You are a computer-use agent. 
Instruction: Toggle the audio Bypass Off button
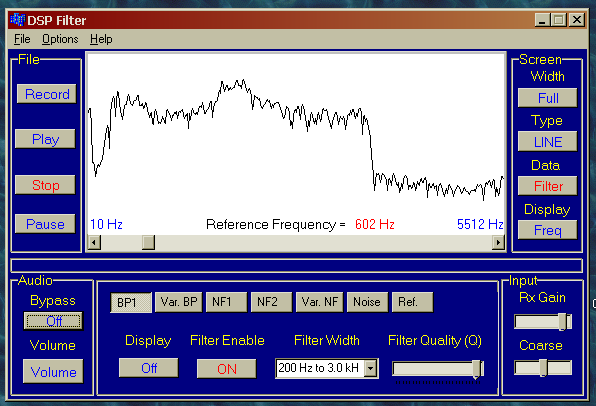pyautogui.click(x=53, y=321)
